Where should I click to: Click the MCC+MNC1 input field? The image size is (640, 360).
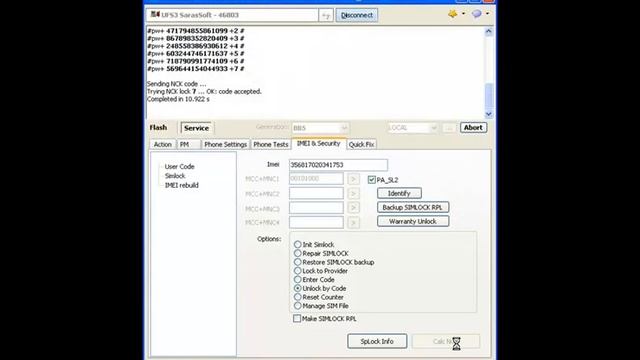tap(316, 179)
